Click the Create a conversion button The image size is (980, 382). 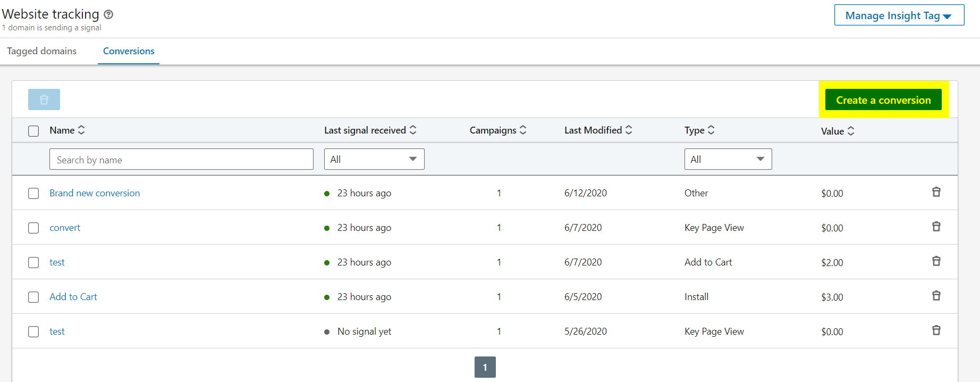pyautogui.click(x=883, y=100)
